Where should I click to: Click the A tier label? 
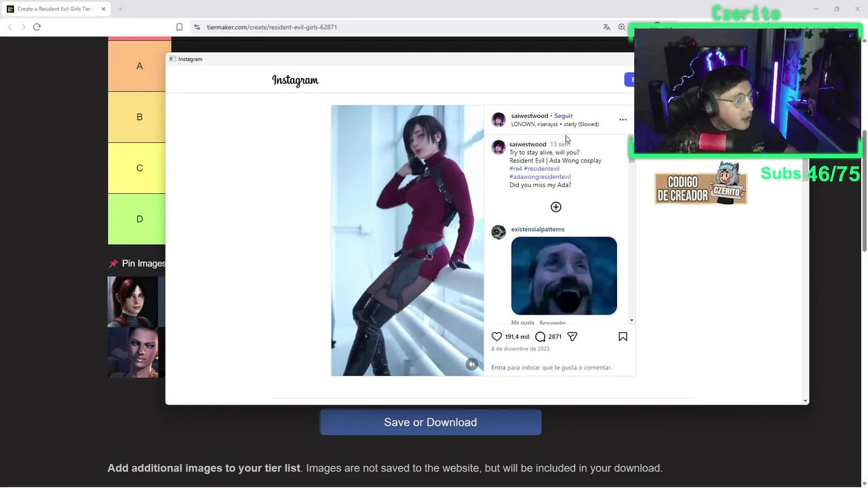140,66
